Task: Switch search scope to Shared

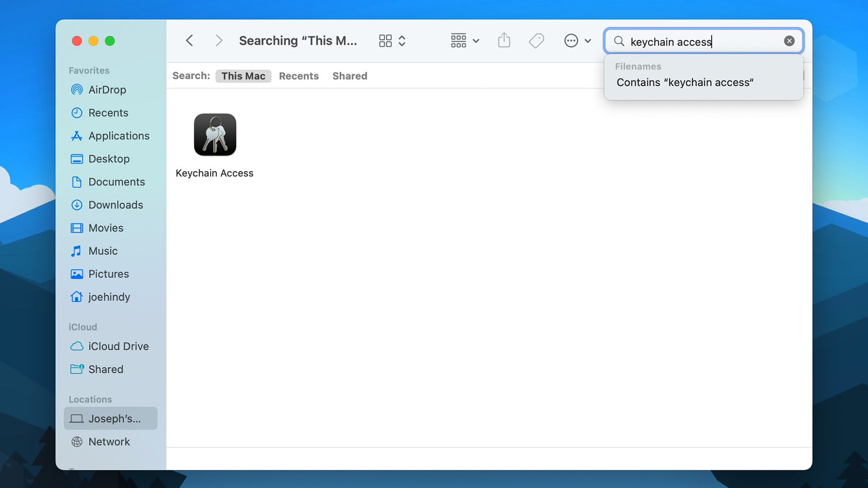Action: pyautogui.click(x=349, y=76)
